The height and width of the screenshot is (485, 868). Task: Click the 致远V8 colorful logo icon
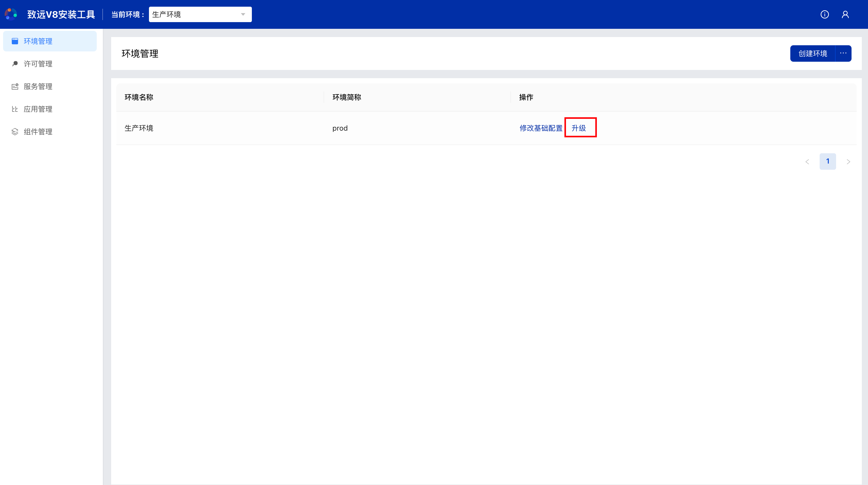tap(11, 14)
